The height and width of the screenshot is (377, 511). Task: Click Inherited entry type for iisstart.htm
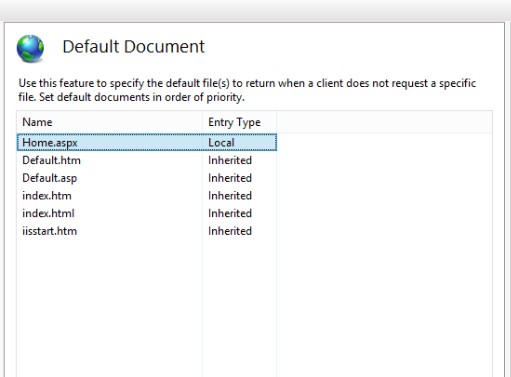pyautogui.click(x=230, y=231)
